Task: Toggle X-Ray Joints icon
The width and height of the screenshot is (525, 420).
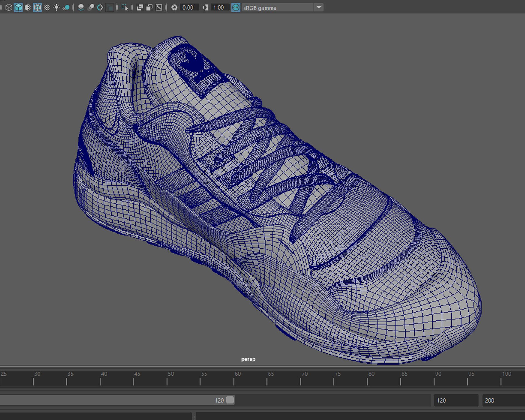Action: pyautogui.click(x=159, y=8)
